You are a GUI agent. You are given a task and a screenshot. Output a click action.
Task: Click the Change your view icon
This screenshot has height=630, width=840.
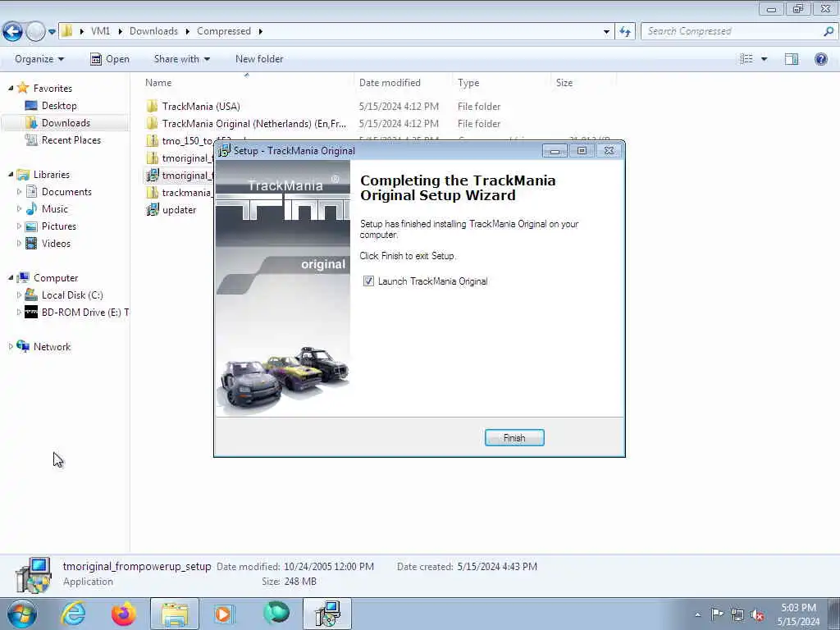click(746, 59)
